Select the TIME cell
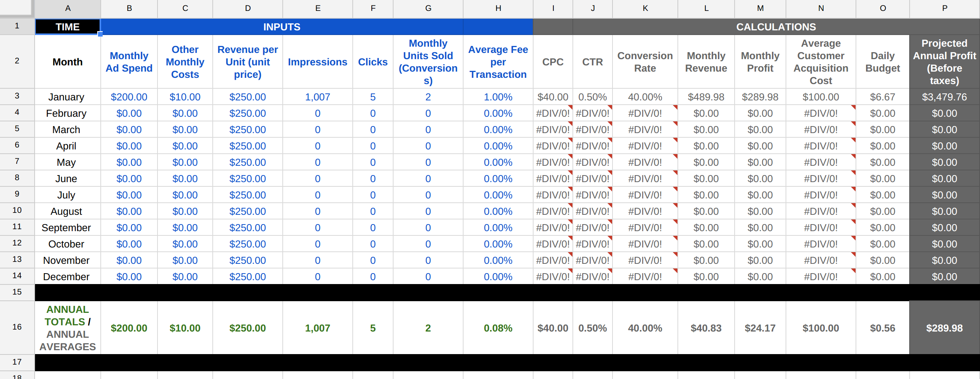Viewport: 980px width, 379px height. pyautogui.click(x=68, y=27)
